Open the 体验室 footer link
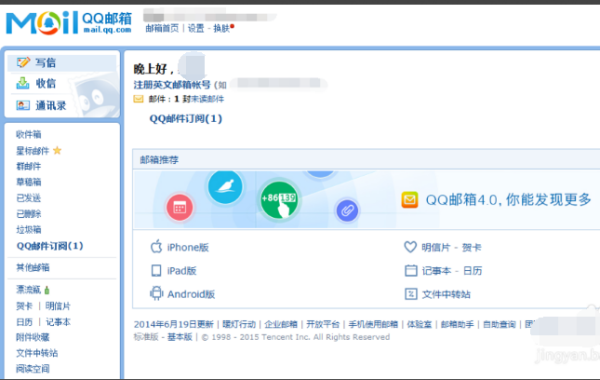Image resolution: width=600 pixels, height=380 pixels. tap(419, 325)
